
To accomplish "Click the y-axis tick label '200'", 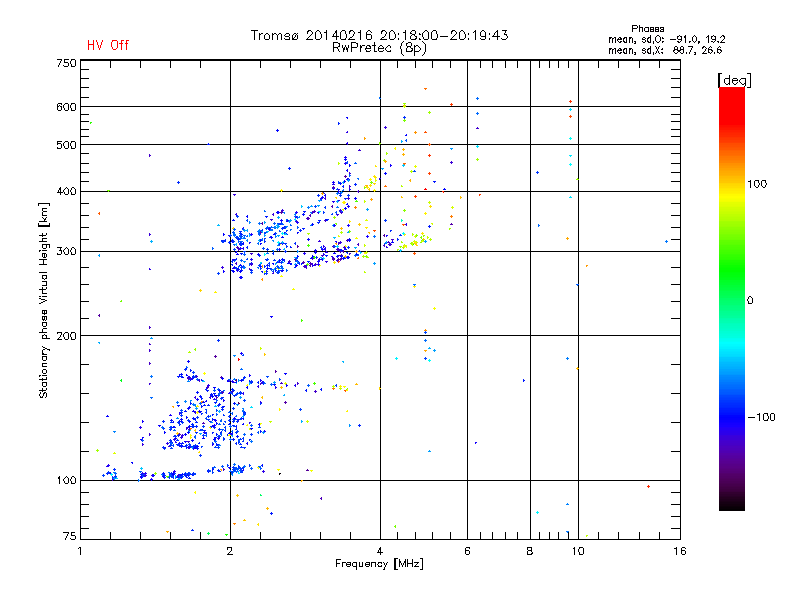I will 66,336.
